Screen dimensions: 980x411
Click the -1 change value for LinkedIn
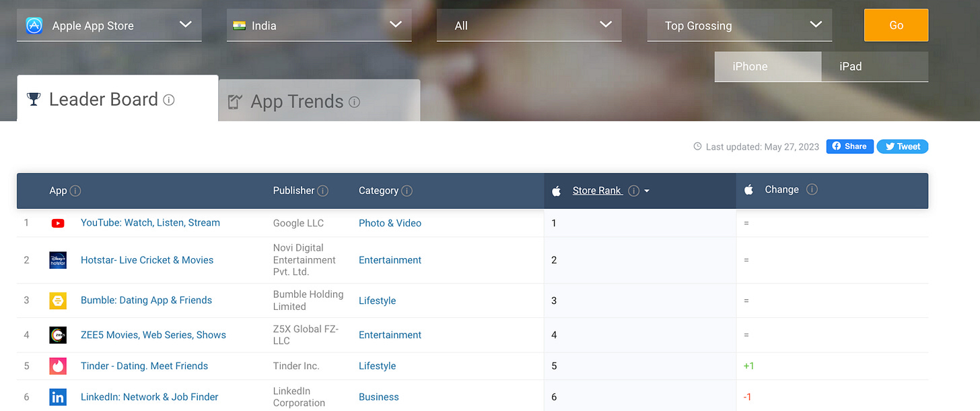(x=747, y=397)
